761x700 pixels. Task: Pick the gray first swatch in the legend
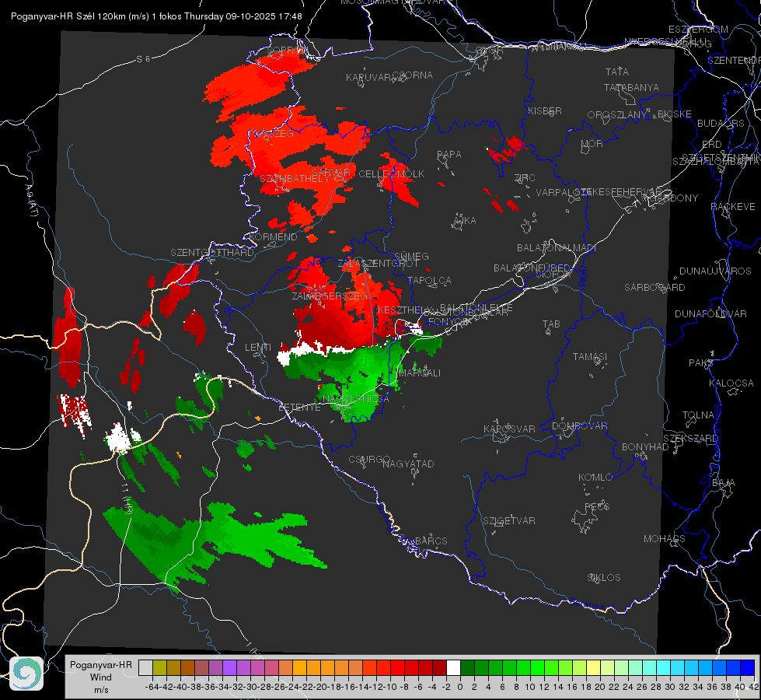coord(145,667)
